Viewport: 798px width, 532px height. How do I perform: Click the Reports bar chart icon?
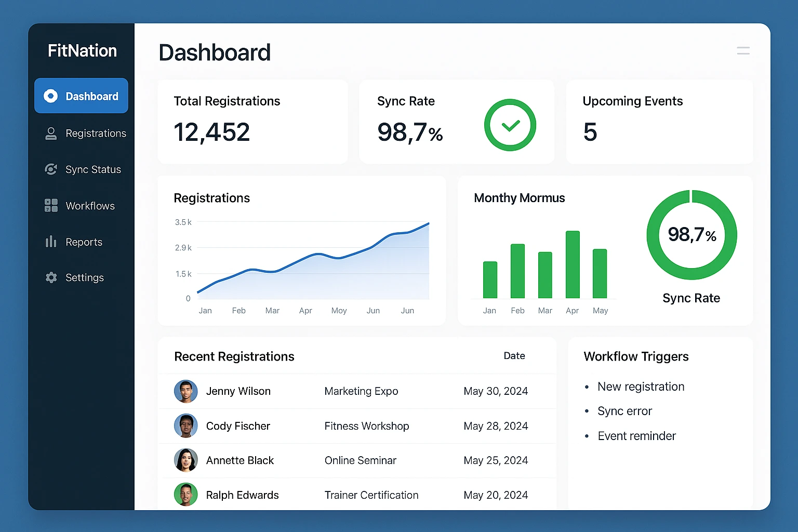pyautogui.click(x=51, y=242)
